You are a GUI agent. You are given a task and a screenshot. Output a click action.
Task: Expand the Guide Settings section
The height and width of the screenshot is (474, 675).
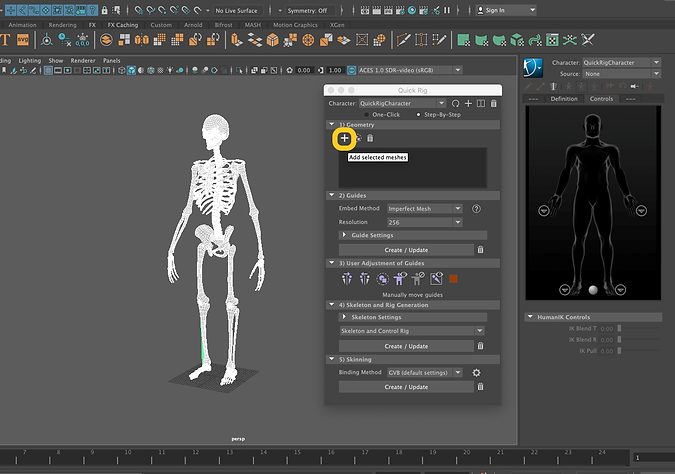(x=413, y=235)
